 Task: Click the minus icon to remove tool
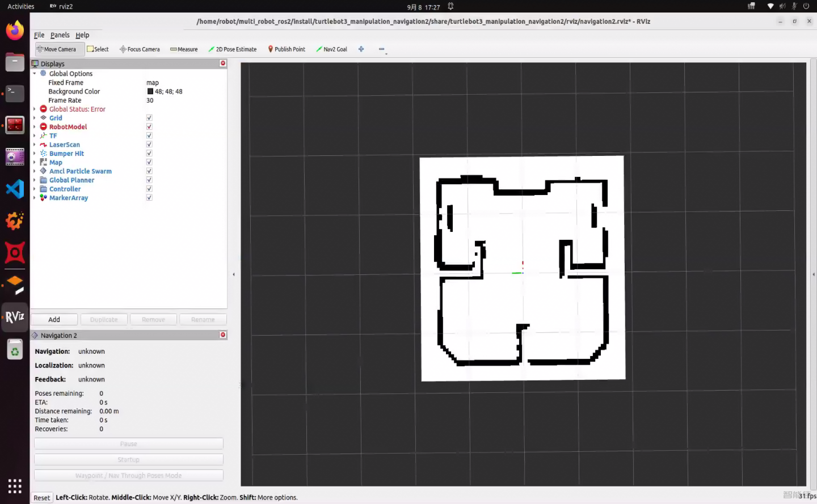pyautogui.click(x=381, y=49)
